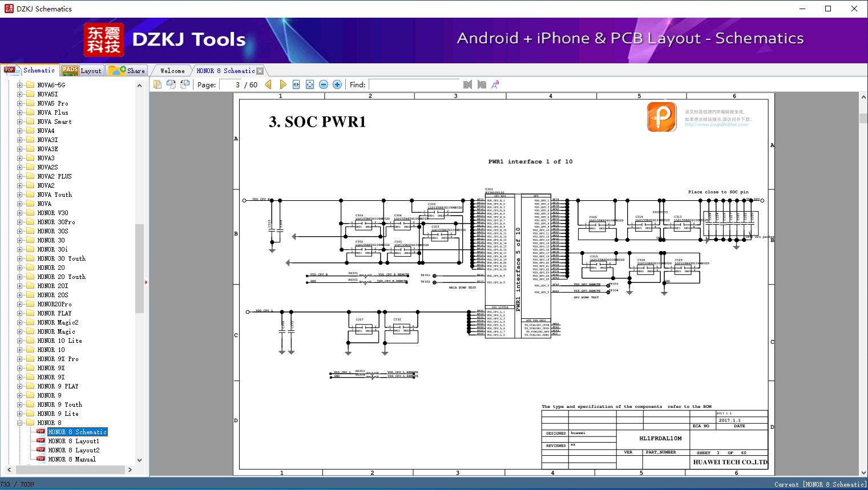The width and height of the screenshot is (868, 490).
Task: Expand the HONOR PLAY tree node
Action: tap(20, 313)
